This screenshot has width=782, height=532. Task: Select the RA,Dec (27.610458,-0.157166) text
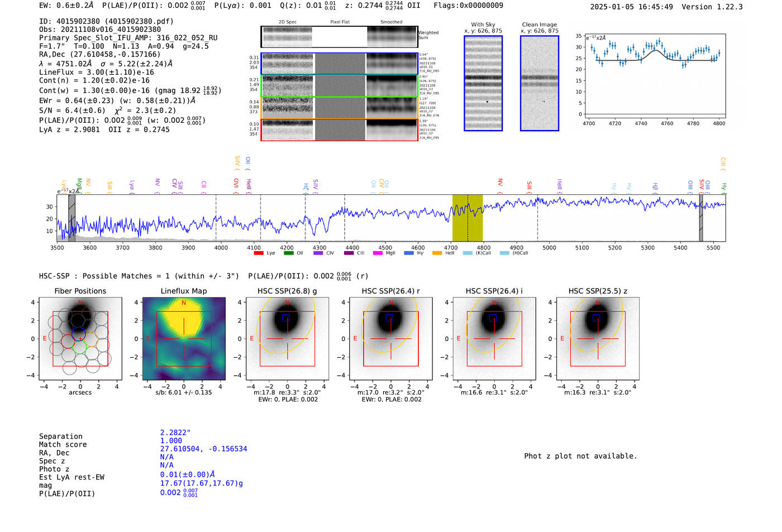point(99,55)
